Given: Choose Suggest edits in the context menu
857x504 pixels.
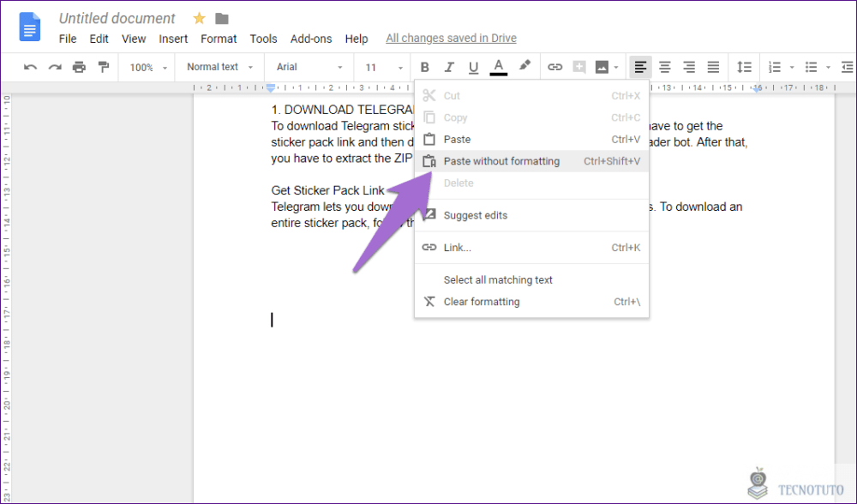Looking at the screenshot, I should coord(532,215).
